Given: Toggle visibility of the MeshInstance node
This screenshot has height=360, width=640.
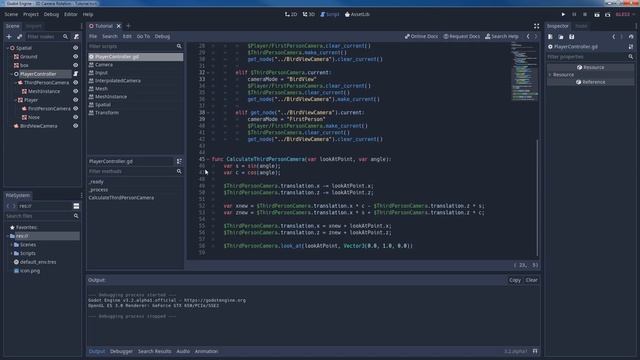Looking at the screenshot, I should pyautogui.click(x=76, y=91).
